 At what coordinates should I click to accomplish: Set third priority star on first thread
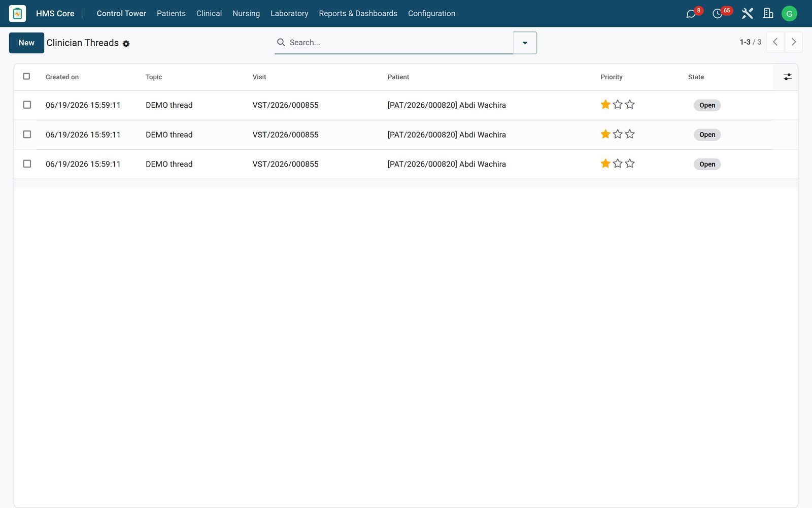[630, 105]
